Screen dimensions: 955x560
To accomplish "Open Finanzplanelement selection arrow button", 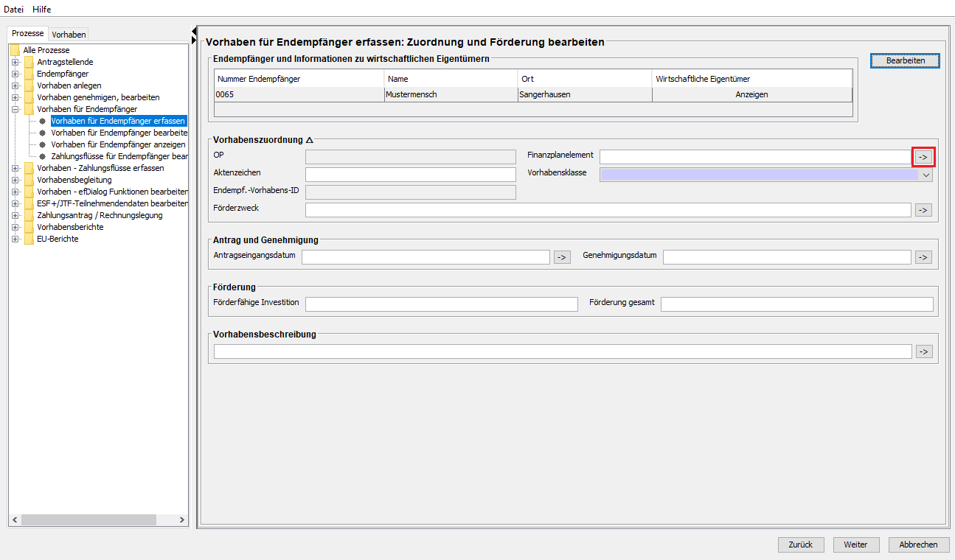I will pos(923,157).
